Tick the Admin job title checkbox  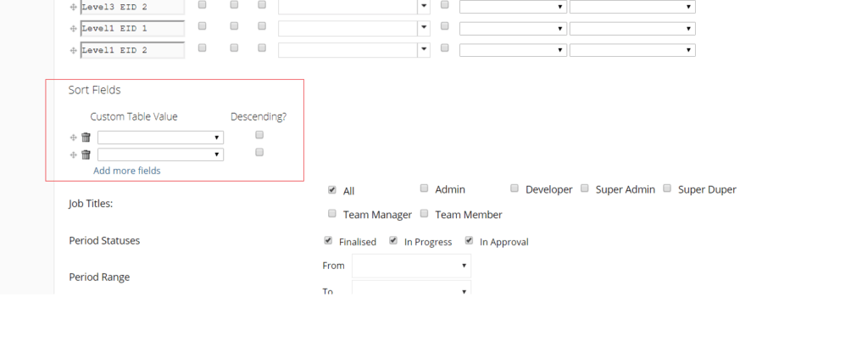tap(424, 188)
